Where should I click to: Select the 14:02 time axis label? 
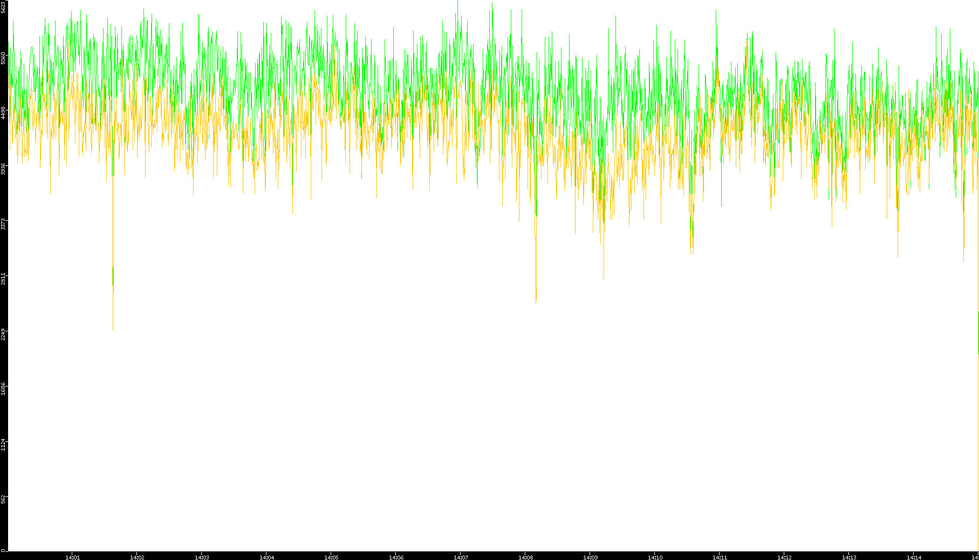137,557
